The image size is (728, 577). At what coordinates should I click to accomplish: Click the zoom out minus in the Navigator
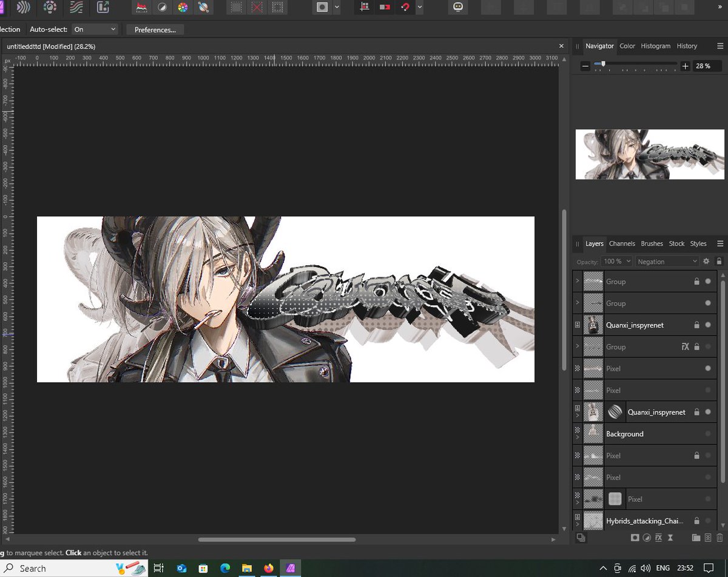coord(585,66)
